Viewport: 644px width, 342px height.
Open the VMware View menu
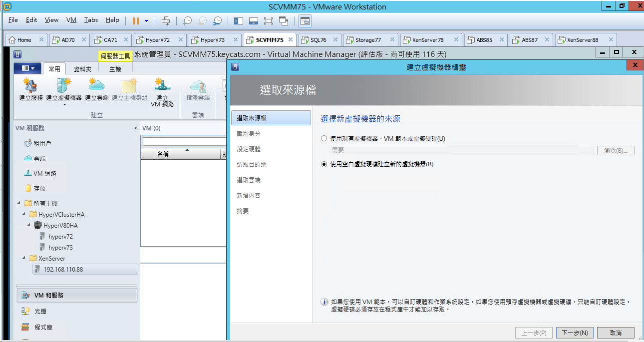[x=51, y=20]
